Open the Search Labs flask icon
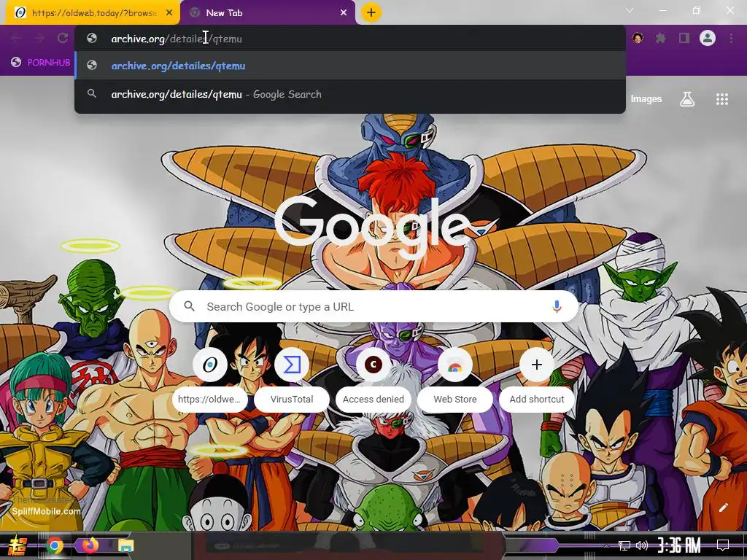This screenshot has height=560, width=747. click(687, 99)
